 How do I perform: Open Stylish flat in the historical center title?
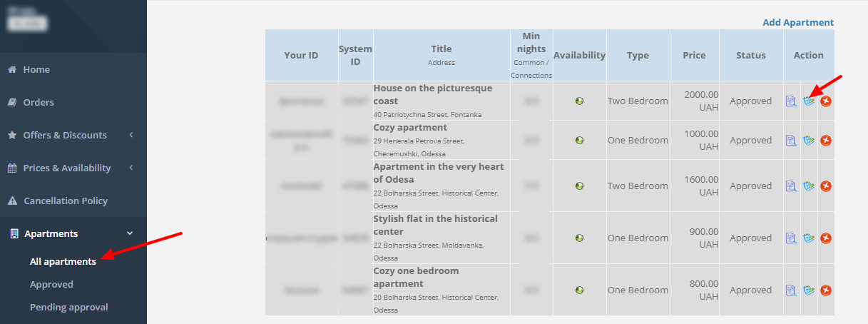tap(436, 225)
